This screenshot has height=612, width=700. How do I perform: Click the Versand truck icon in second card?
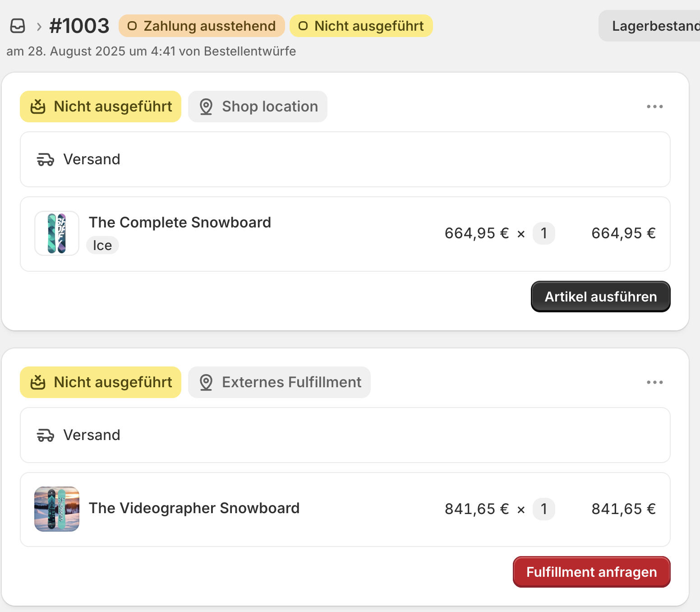coord(45,436)
